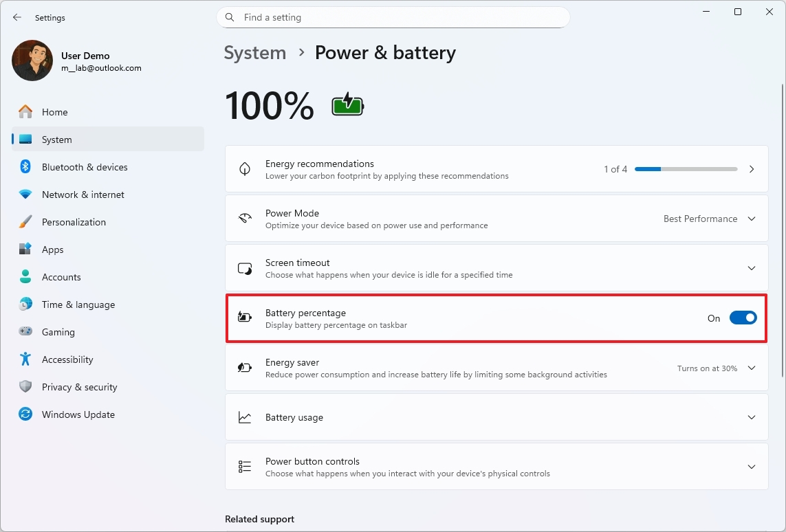This screenshot has height=532, width=786.
Task: Select the Personalization brush icon
Action: (24, 221)
